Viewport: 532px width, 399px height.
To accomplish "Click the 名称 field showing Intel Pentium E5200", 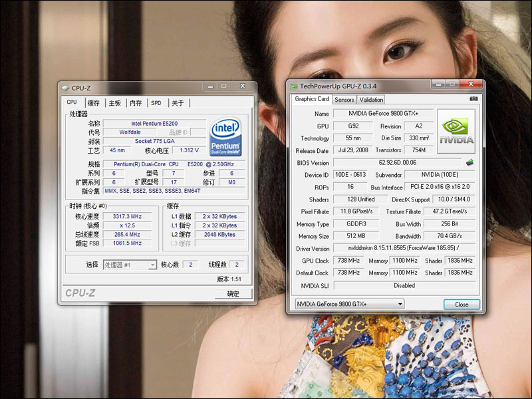I will [x=155, y=124].
